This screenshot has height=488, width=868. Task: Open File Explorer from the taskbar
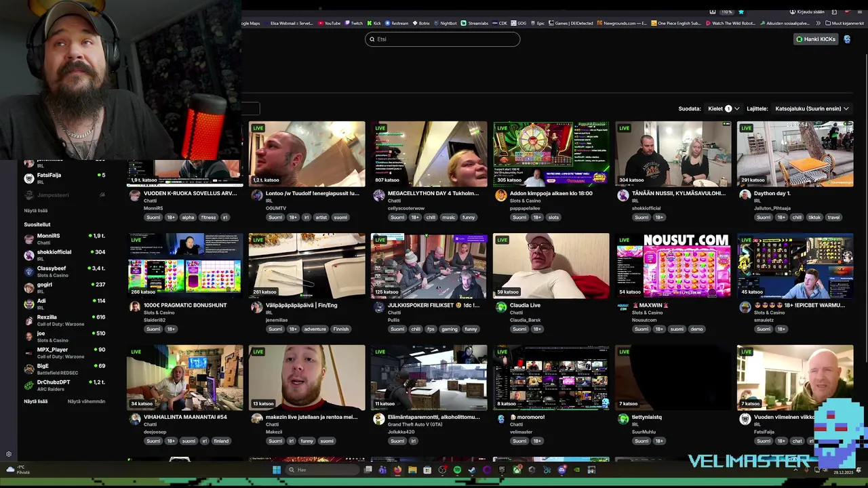pyautogui.click(x=412, y=470)
